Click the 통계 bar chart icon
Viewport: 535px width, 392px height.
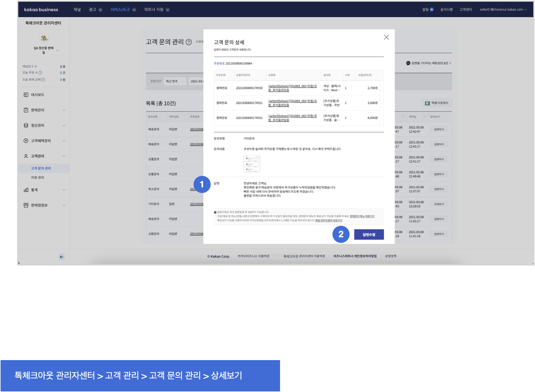pos(26,190)
